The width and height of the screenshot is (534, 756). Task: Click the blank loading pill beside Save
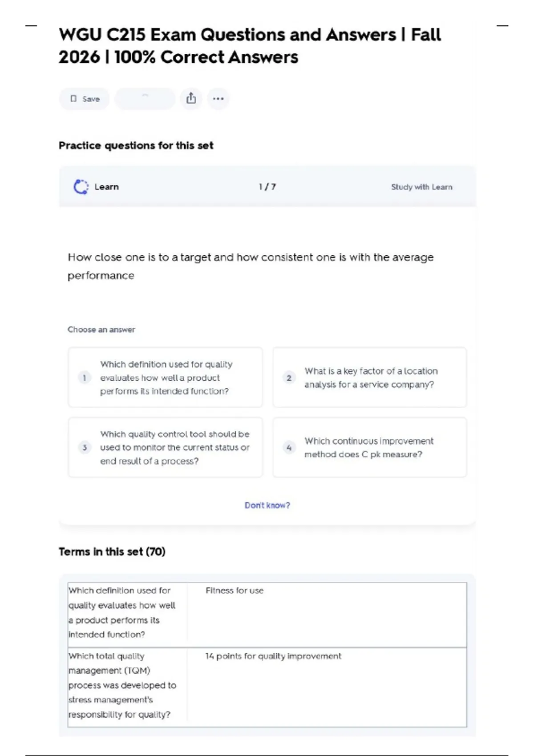pos(145,99)
